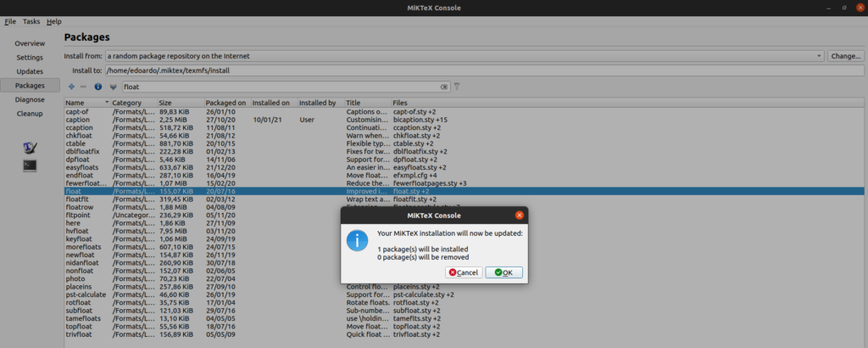This screenshot has height=348, width=868.
Task: Click the update package database icon
Action: click(113, 87)
